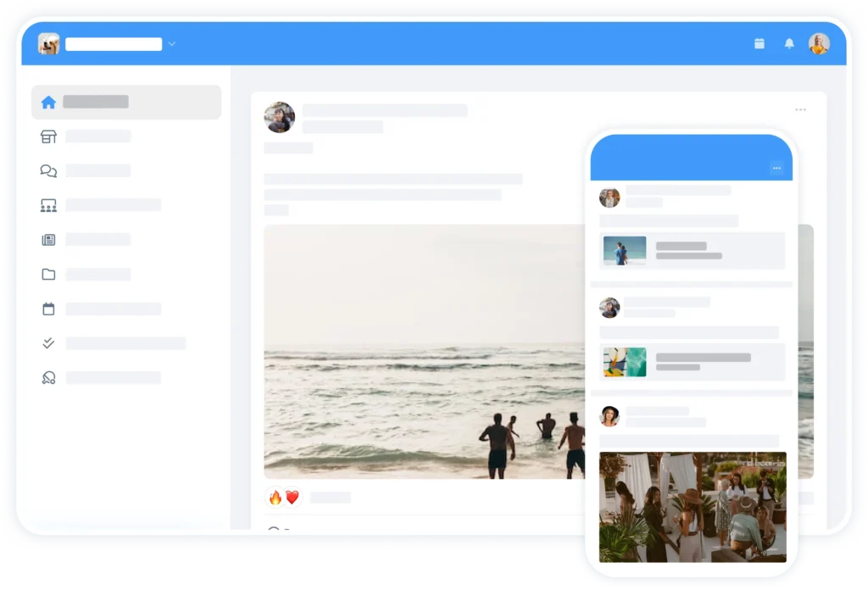This screenshot has width=868, height=590.
Task: Open the Calendar events icon in the sidebar
Action: point(48,309)
